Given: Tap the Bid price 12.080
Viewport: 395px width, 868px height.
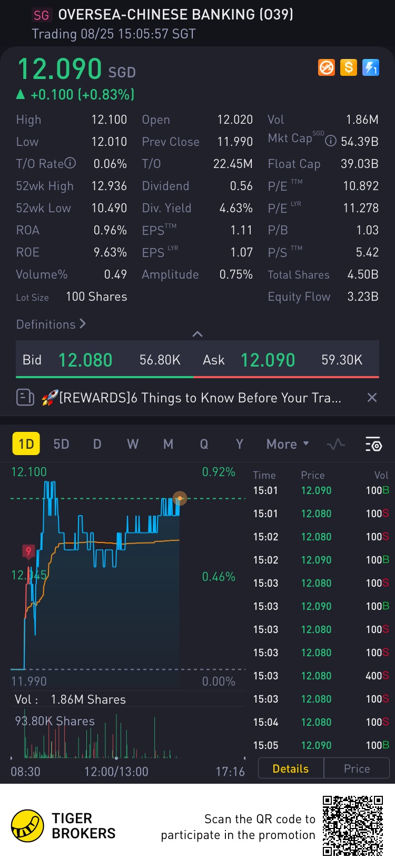Looking at the screenshot, I should (85, 360).
